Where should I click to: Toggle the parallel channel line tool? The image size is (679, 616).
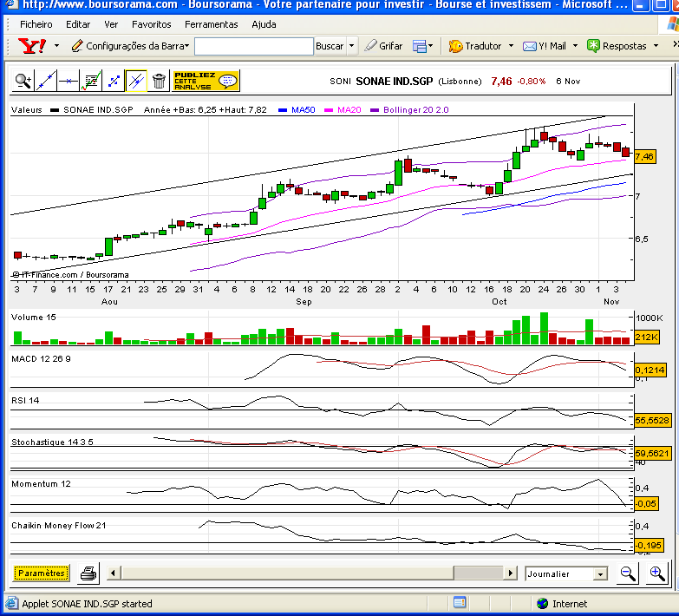point(136,81)
